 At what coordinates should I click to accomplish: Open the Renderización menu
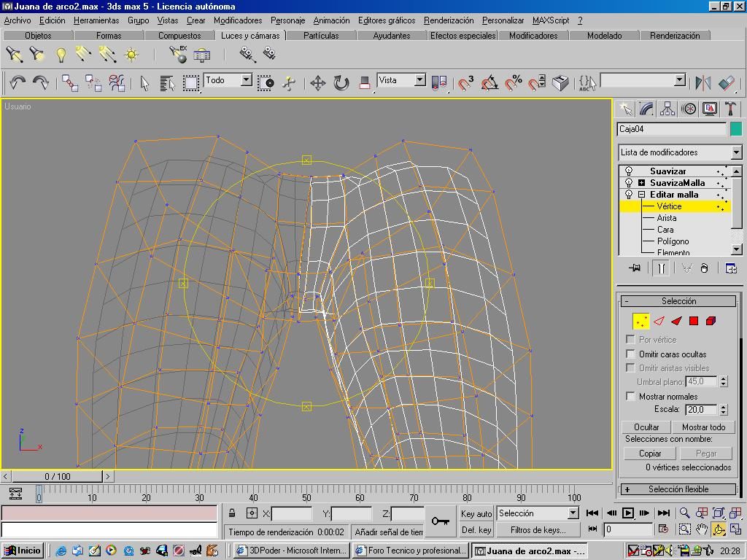coord(448,20)
